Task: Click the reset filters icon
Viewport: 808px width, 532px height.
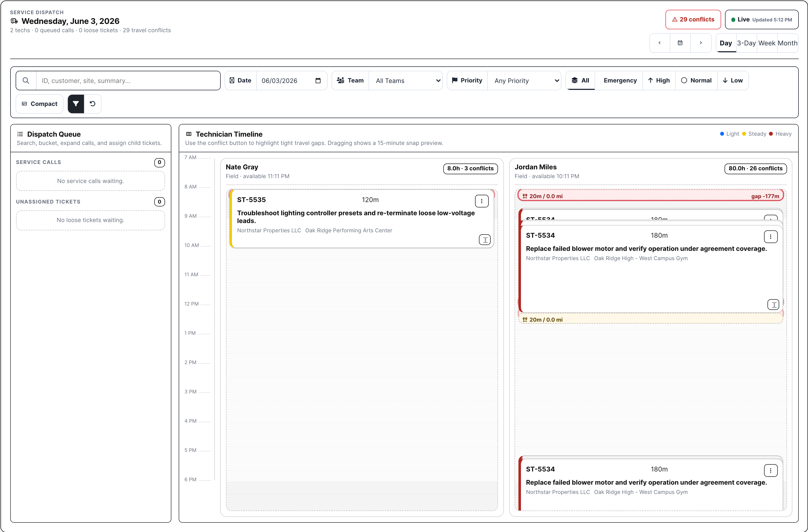Action: (x=92, y=104)
